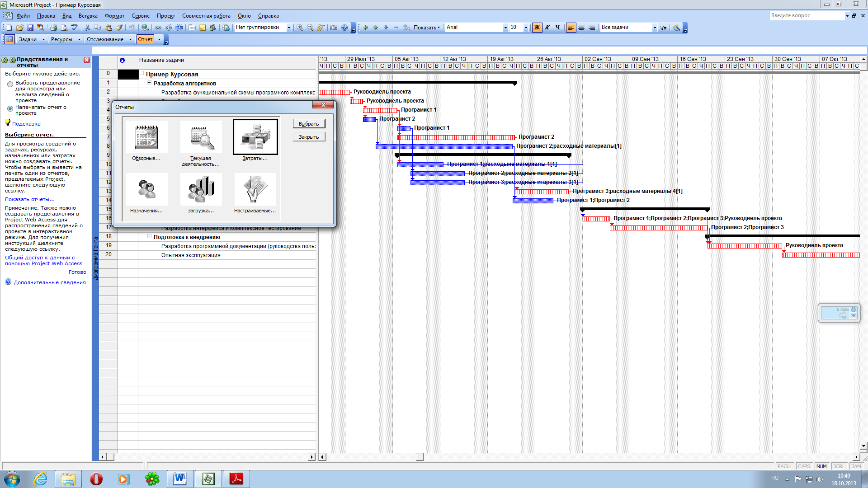Click the 'Показать отчеты...' link
Image resolution: width=868 pixels, height=488 pixels.
[30, 199]
